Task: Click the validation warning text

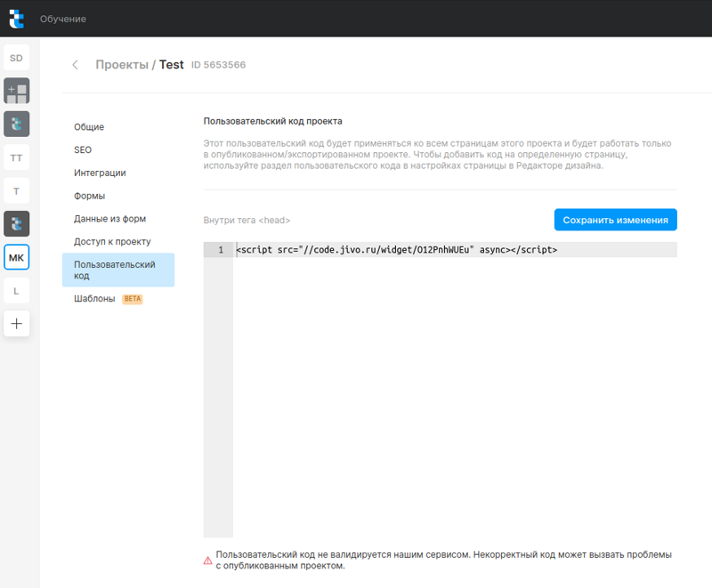Action: pyautogui.click(x=443, y=560)
